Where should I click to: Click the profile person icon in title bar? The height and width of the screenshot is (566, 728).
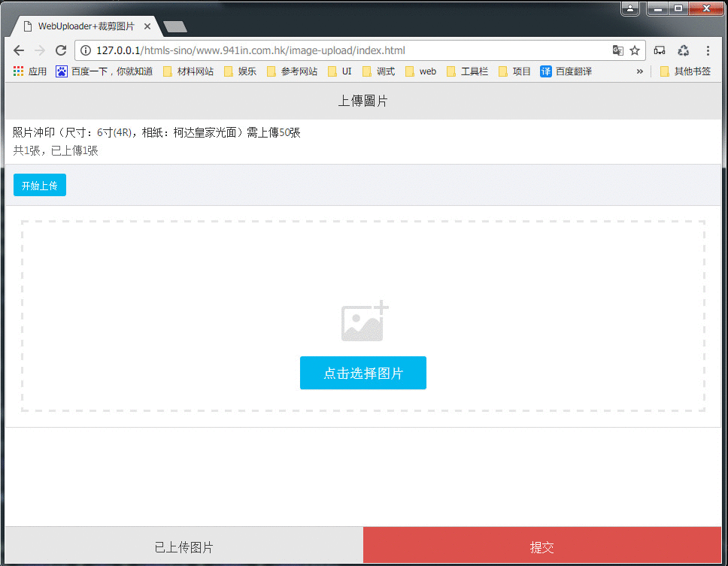pos(629,8)
